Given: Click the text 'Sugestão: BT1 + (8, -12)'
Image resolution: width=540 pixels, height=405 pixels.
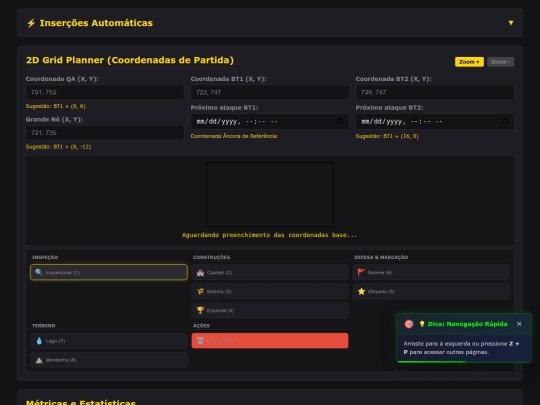Looking at the screenshot, I should [x=59, y=147].
